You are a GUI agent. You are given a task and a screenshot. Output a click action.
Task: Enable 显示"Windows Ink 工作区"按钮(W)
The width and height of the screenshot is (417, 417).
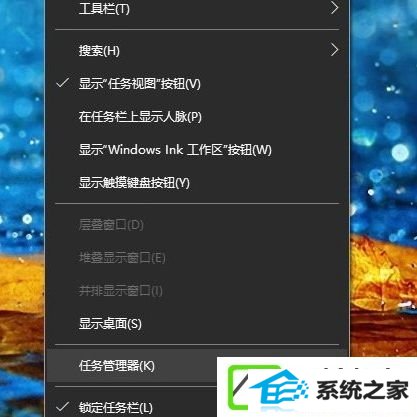pos(197,150)
